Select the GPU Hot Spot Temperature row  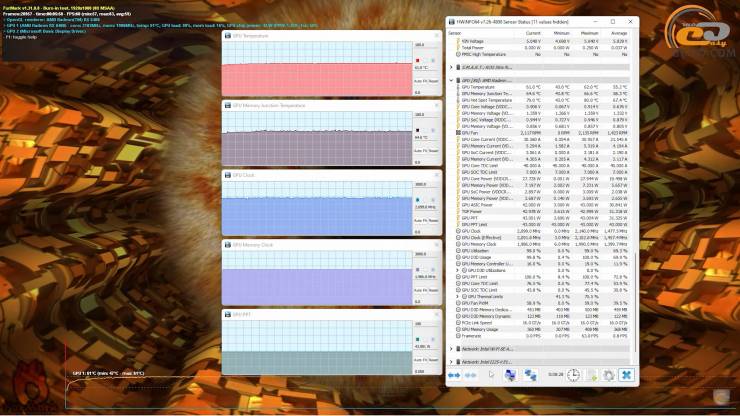click(542, 100)
